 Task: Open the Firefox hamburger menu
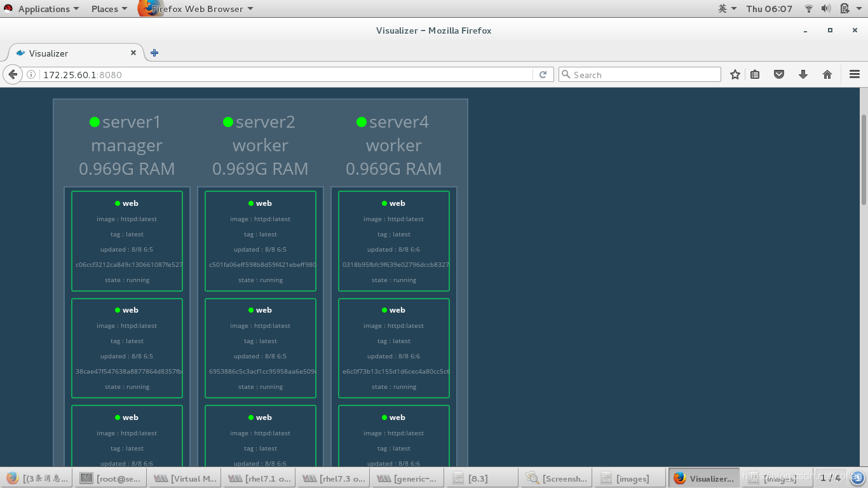[x=854, y=74]
